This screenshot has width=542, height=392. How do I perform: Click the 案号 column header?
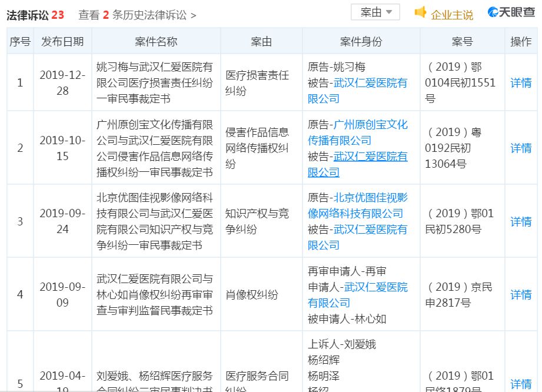tap(462, 41)
